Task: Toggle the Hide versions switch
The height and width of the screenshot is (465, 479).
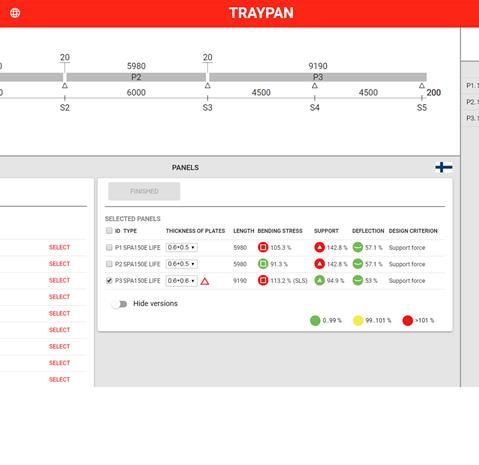Action: 120,304
